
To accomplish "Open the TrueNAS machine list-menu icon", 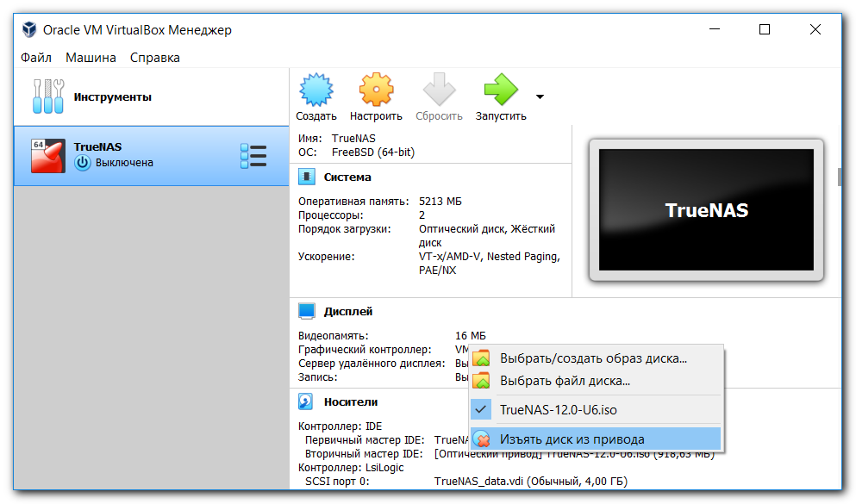I will click(x=253, y=156).
